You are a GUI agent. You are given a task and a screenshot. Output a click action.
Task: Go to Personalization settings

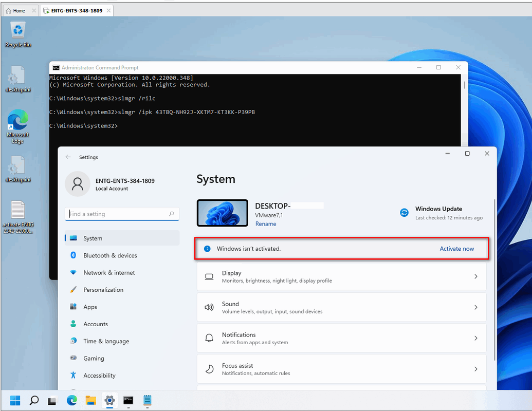click(122, 290)
